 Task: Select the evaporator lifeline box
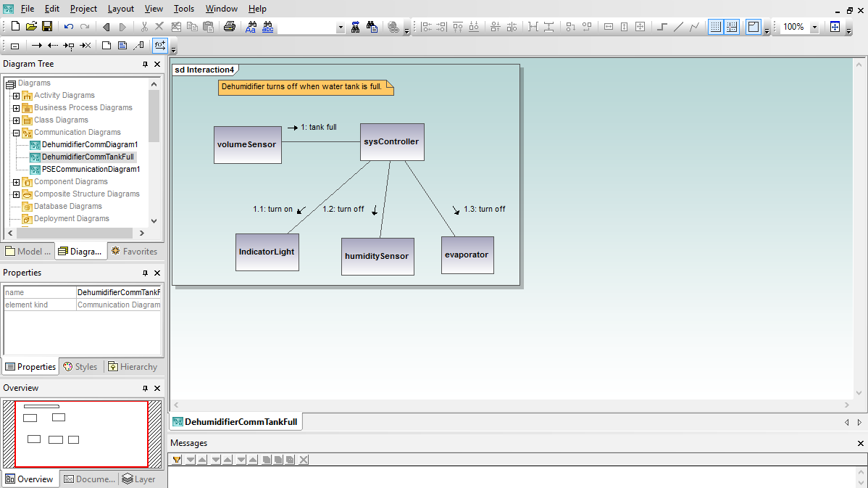click(467, 255)
